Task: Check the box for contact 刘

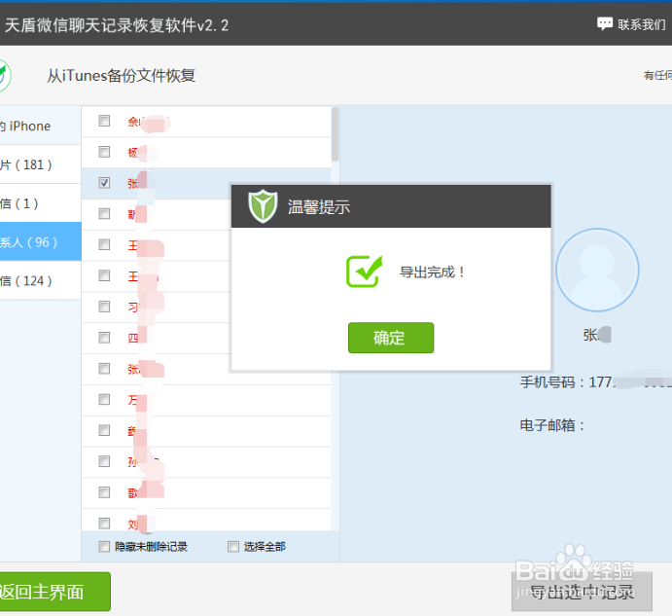Action: [x=104, y=524]
